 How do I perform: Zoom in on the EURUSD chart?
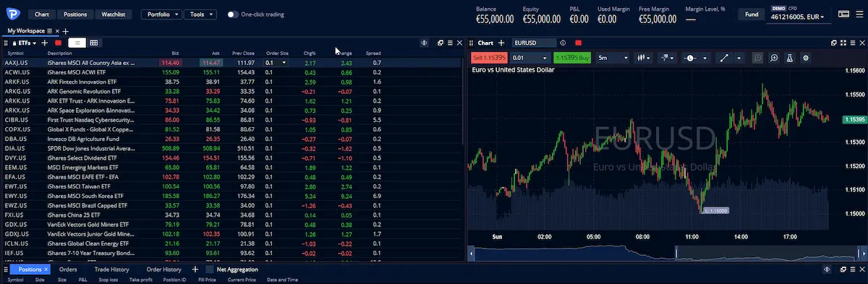[x=774, y=58]
